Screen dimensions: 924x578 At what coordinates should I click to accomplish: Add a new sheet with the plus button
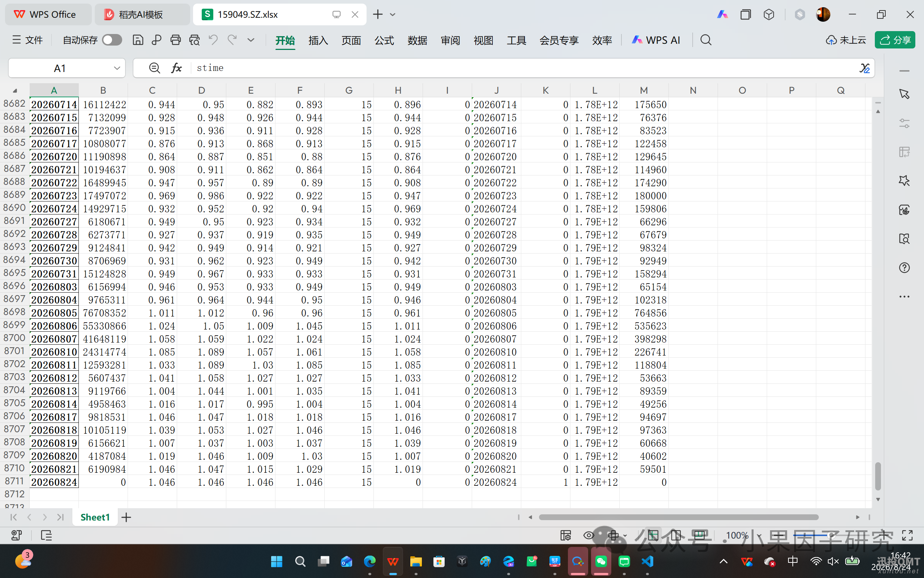(126, 517)
